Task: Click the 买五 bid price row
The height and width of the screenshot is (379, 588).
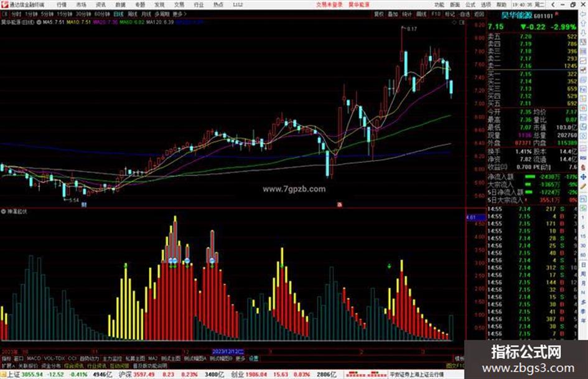Action: 532,103
